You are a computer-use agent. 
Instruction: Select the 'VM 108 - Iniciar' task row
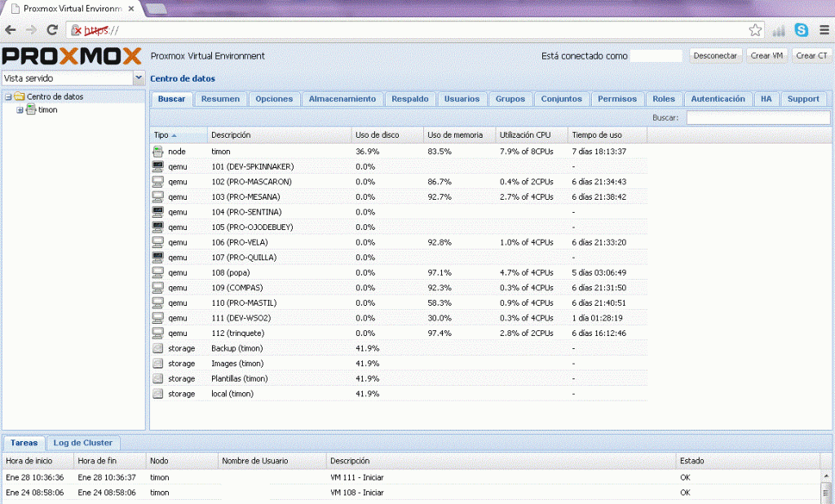click(412, 493)
